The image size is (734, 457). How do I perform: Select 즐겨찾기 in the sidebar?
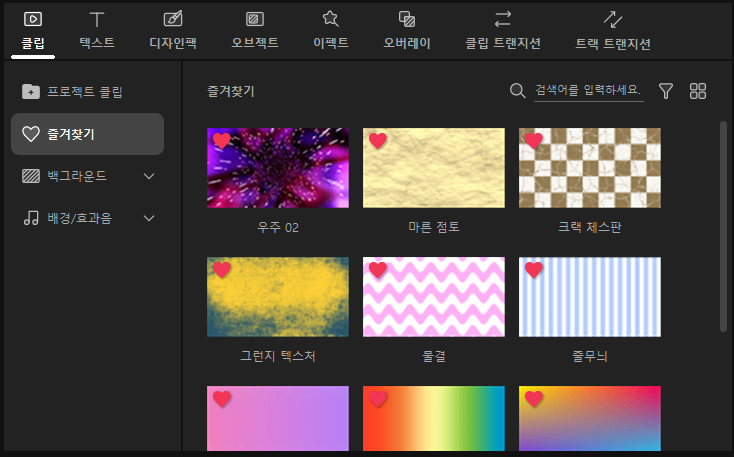tap(87, 134)
